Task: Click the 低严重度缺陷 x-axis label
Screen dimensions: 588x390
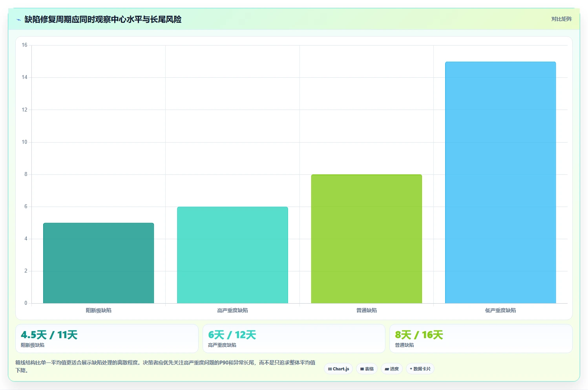Action: click(x=500, y=310)
